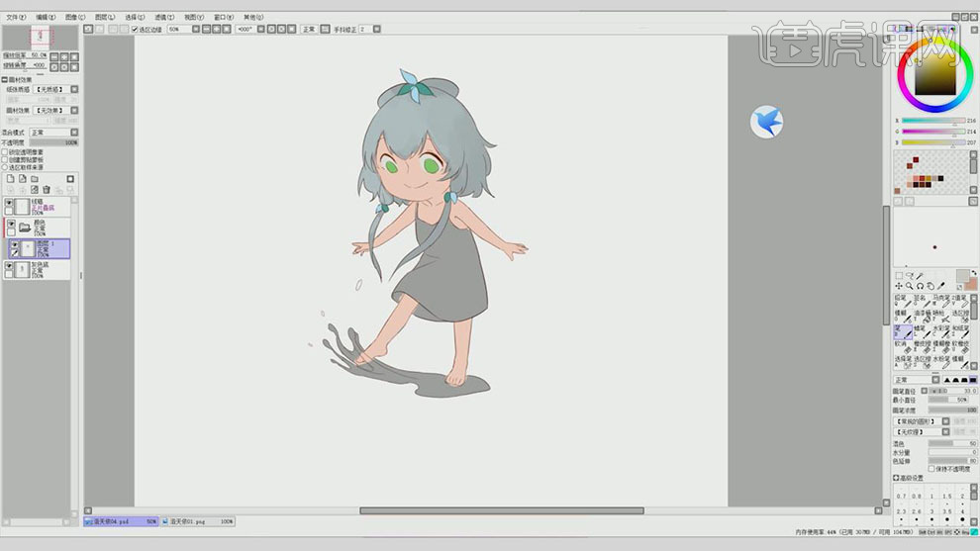
Task: Open the 图层 menu
Action: click(x=105, y=18)
